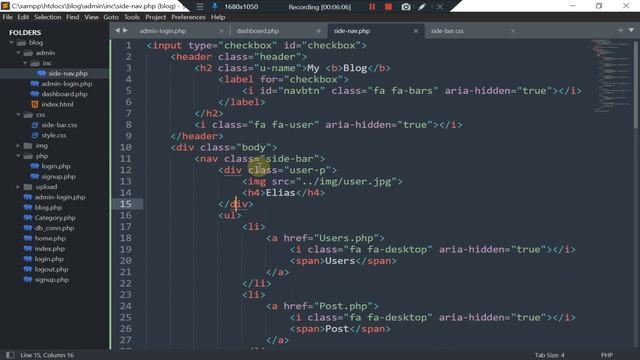
Task: Add a new tab with plus icon
Action: [x=620, y=30]
